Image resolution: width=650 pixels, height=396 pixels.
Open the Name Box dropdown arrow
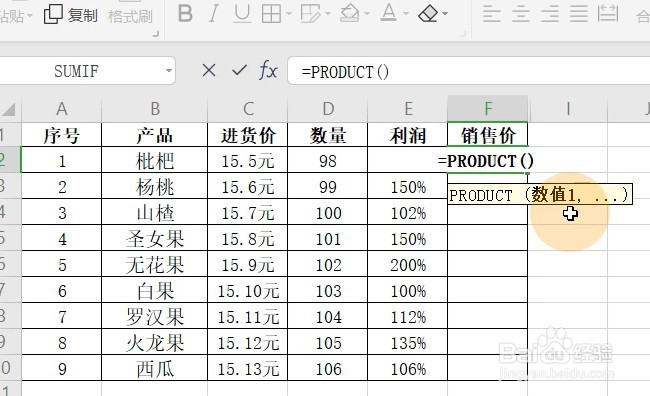[x=168, y=71]
